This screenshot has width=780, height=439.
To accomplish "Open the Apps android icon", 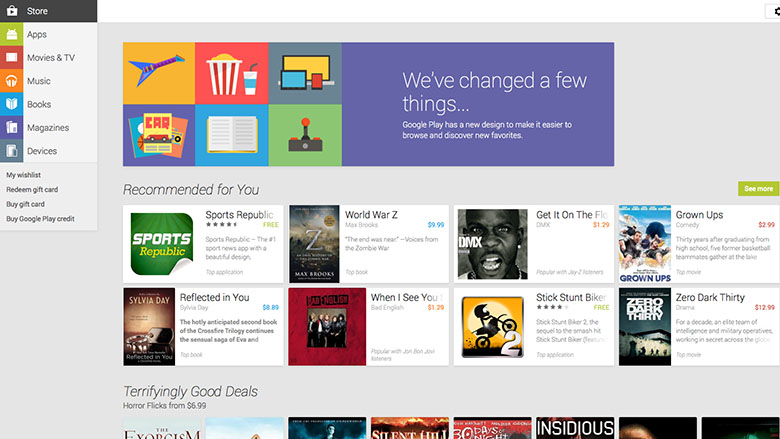I will 11,34.
